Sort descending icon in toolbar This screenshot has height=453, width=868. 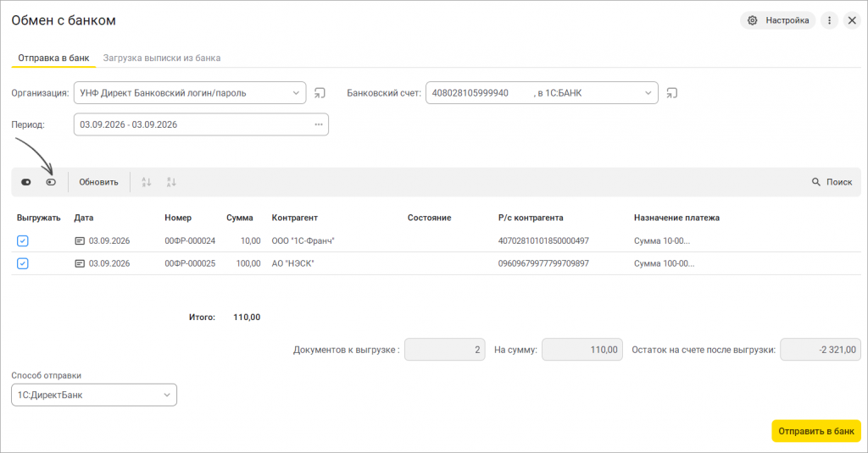(x=171, y=182)
